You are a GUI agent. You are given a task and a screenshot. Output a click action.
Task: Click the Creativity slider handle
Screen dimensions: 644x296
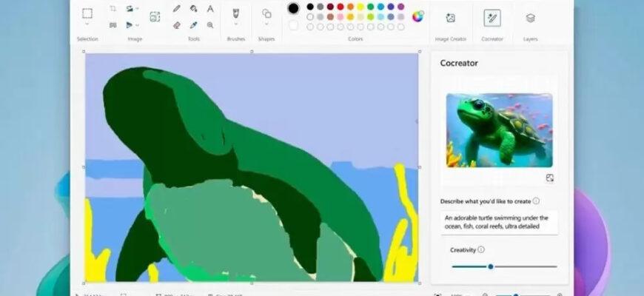[x=490, y=266]
